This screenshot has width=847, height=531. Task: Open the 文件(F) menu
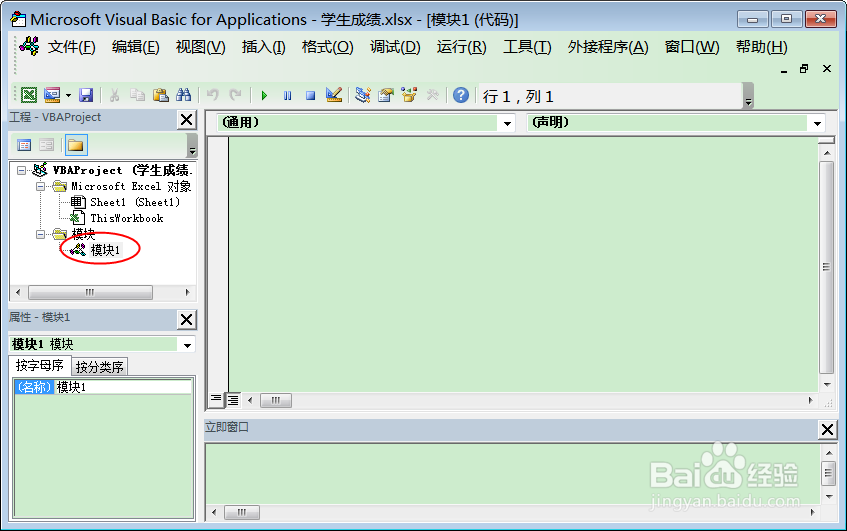tap(71, 47)
